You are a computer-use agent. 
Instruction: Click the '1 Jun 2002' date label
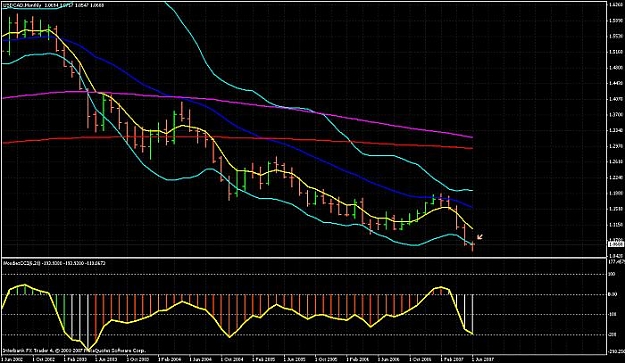tap(12, 359)
